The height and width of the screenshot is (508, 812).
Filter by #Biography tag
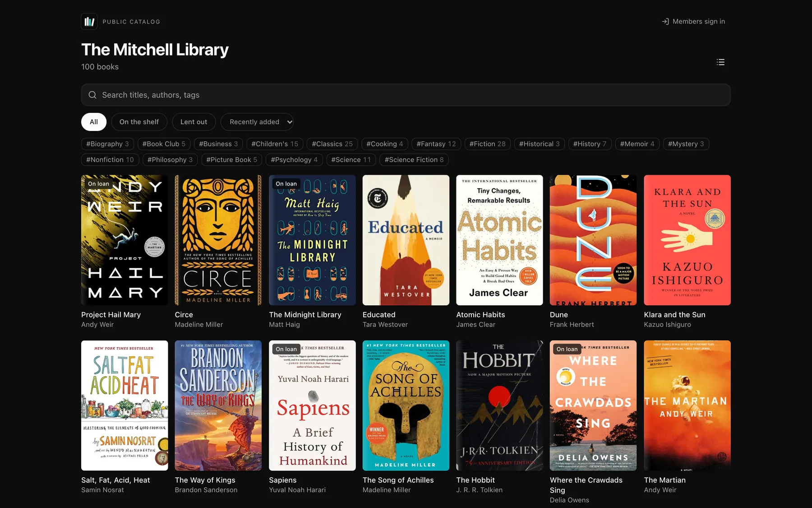click(x=107, y=144)
